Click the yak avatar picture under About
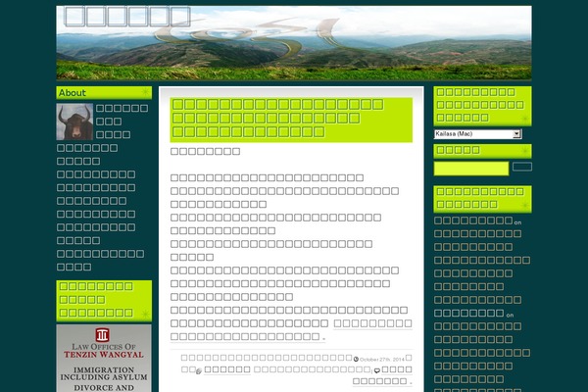The image size is (588, 392). [x=74, y=122]
